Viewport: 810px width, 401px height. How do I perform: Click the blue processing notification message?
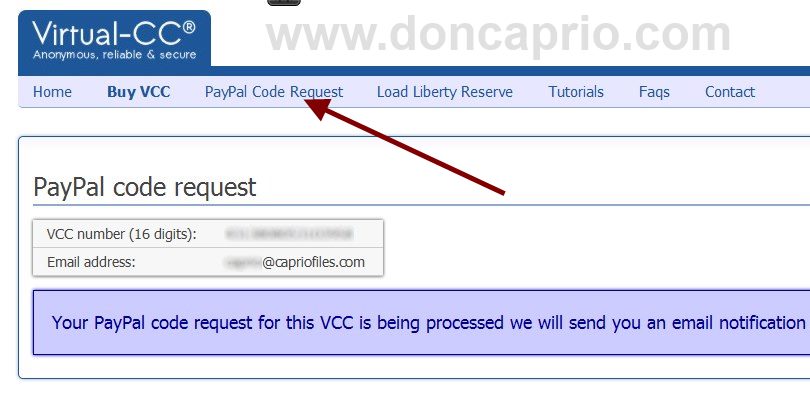[421, 322]
